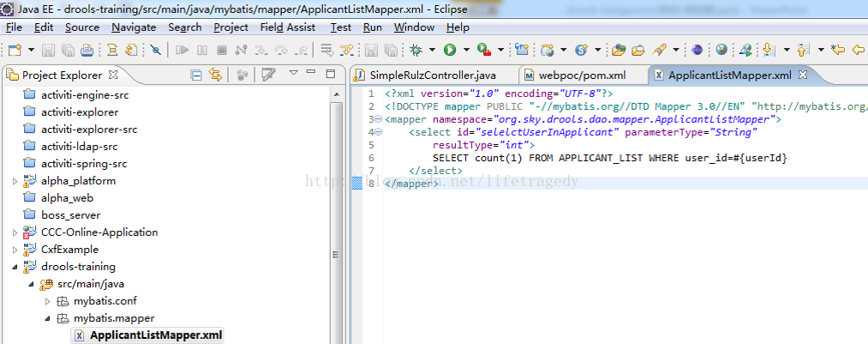
Task: Expand the alpha_platform project
Action: (15, 181)
